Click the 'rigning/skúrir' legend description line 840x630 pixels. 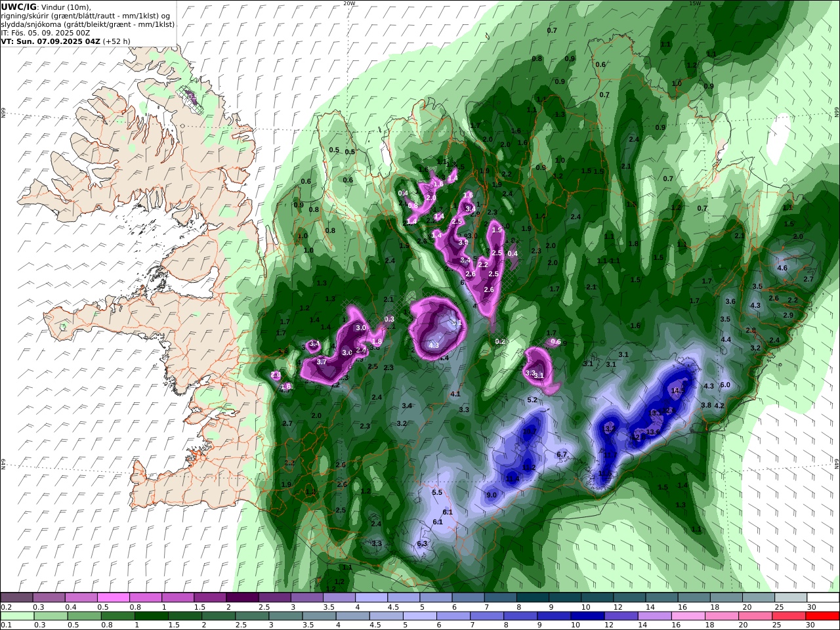point(85,15)
